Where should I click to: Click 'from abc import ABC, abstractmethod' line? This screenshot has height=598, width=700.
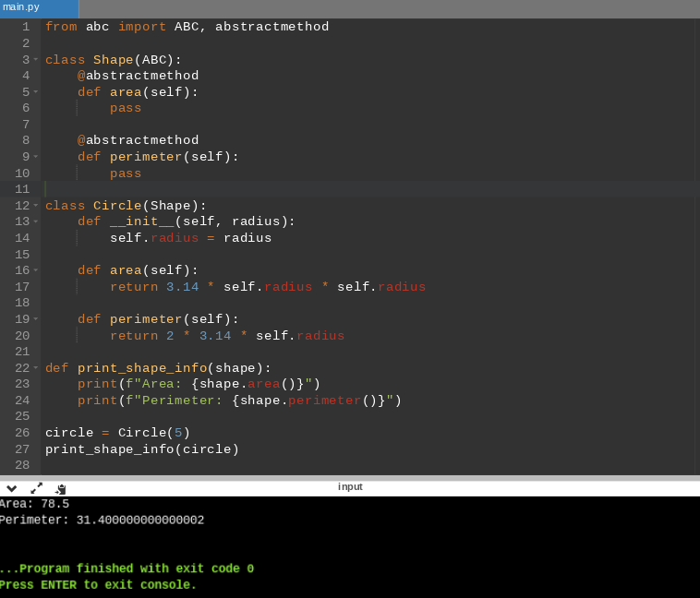(x=187, y=27)
